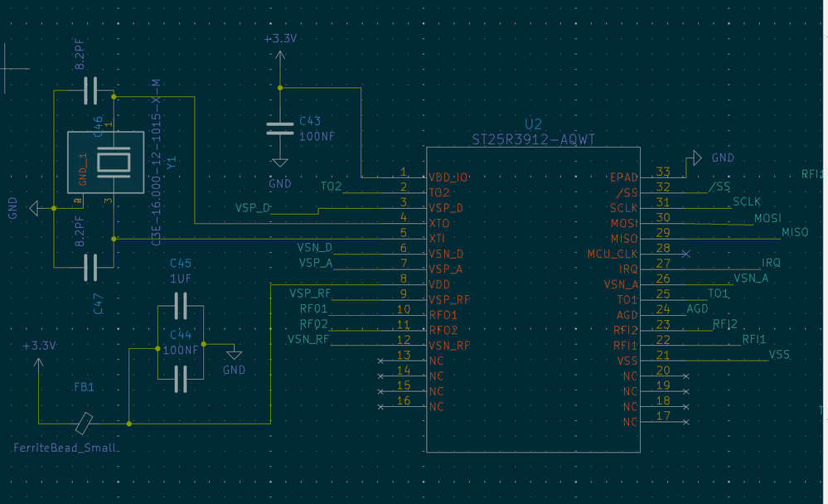Click no-connect marker on pin 19
The width and height of the screenshot is (828, 504).
(x=686, y=391)
